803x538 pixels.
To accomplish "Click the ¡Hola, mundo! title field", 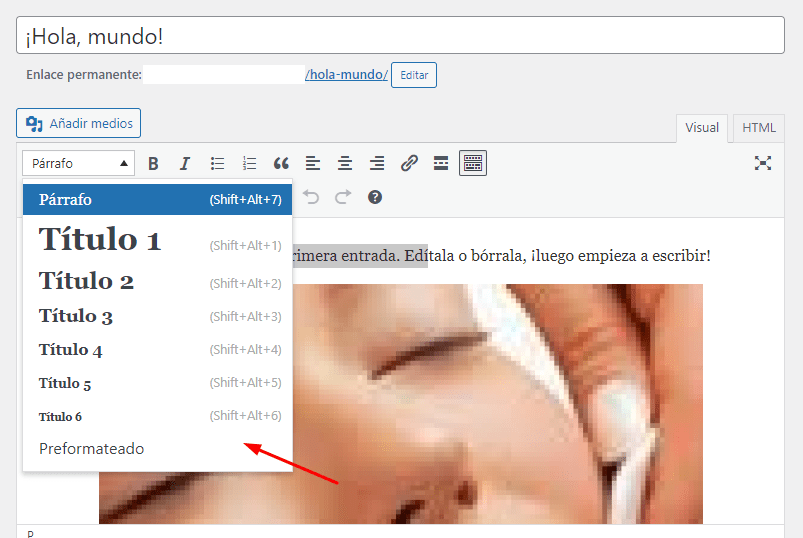I will 400,35.
